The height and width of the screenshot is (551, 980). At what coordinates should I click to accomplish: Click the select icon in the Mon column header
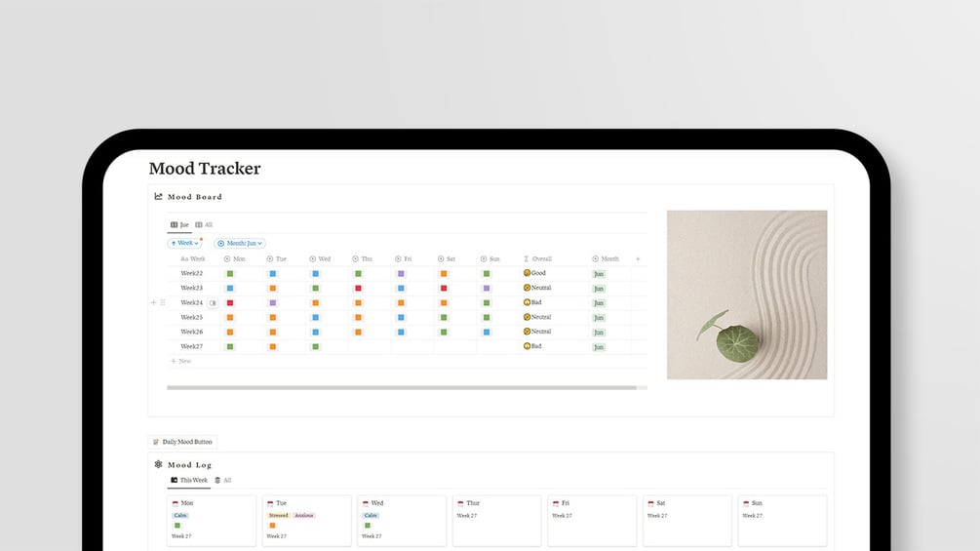(227, 258)
